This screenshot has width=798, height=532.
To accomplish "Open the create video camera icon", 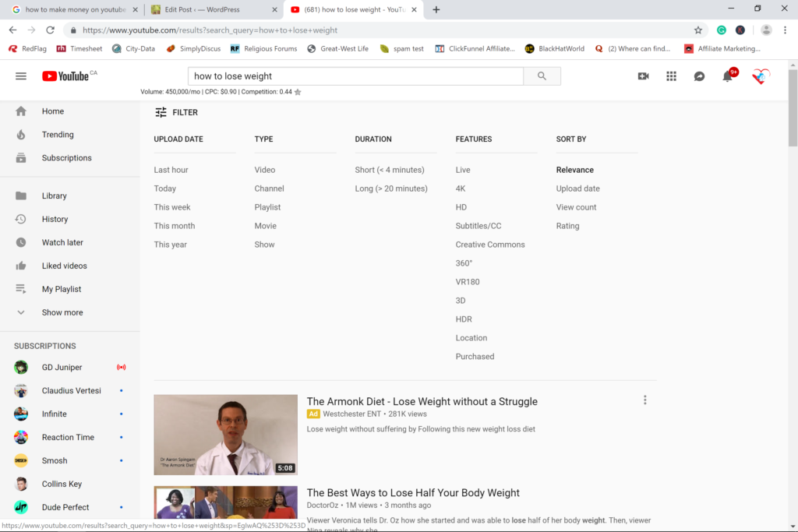I will 643,76.
